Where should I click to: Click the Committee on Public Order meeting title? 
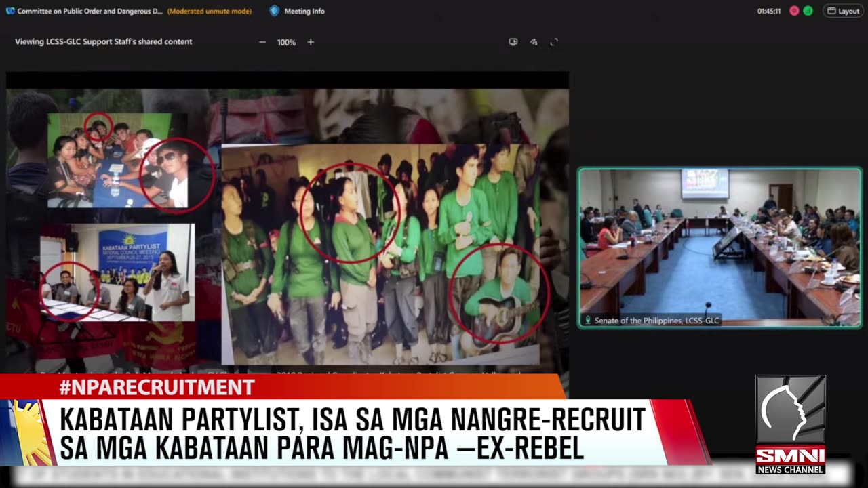90,11
